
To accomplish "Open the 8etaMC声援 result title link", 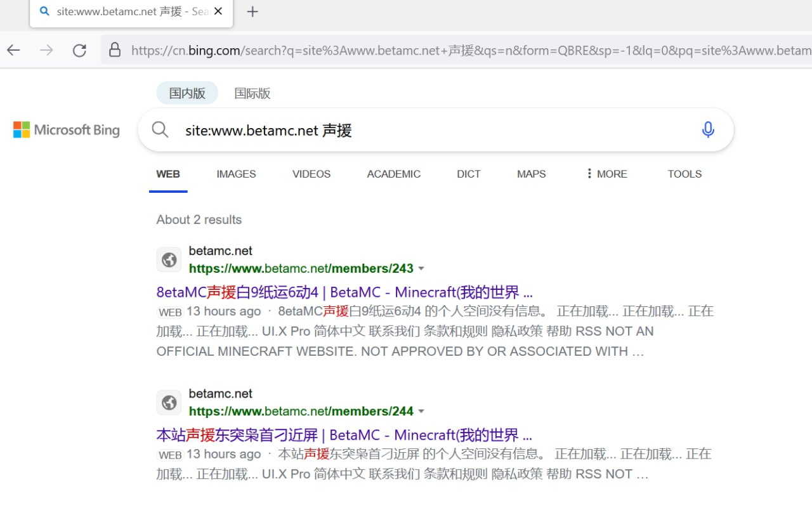I will (x=344, y=292).
